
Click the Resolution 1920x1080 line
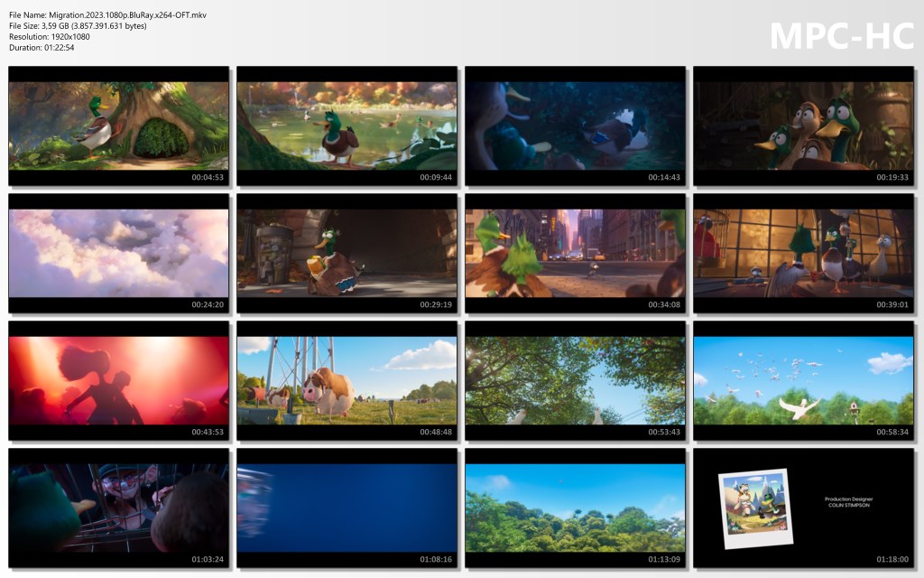tap(50, 37)
